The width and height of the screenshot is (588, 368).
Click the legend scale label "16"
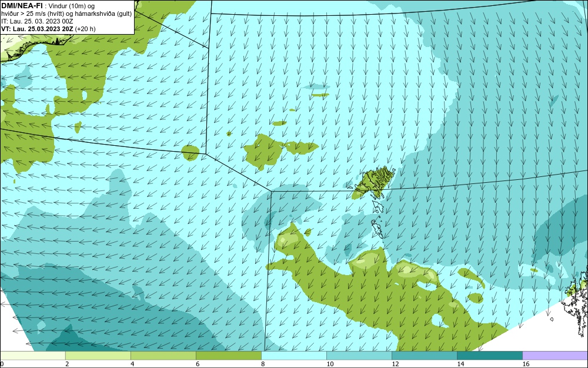click(526, 364)
